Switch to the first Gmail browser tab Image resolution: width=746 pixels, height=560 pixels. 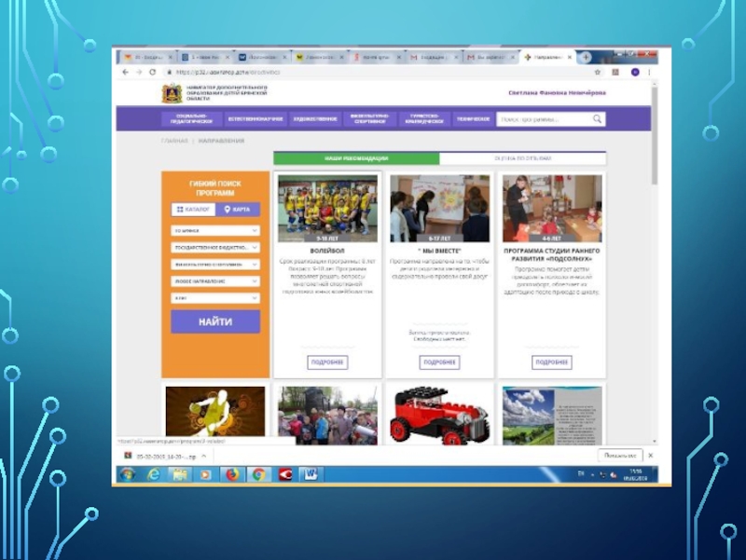tap(432, 57)
